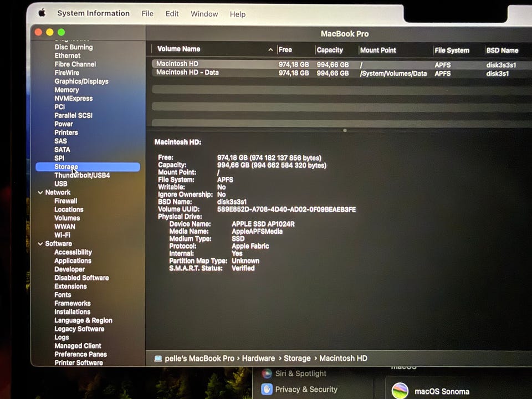Select USB in sidebar
The image size is (532, 399).
coord(61,183)
